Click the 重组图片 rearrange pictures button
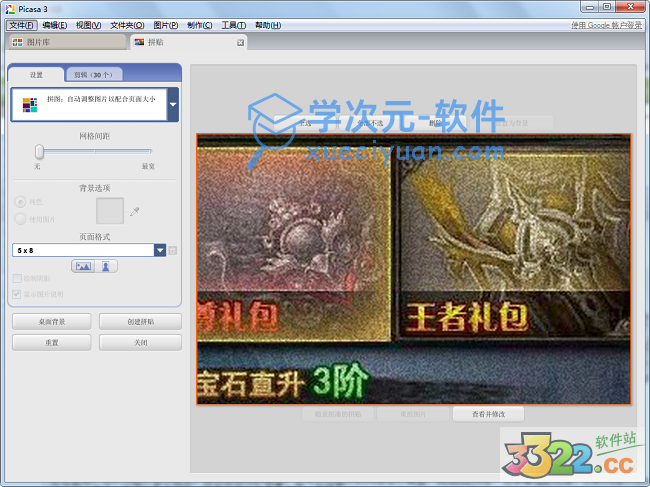This screenshot has height=487, width=650. 413,414
